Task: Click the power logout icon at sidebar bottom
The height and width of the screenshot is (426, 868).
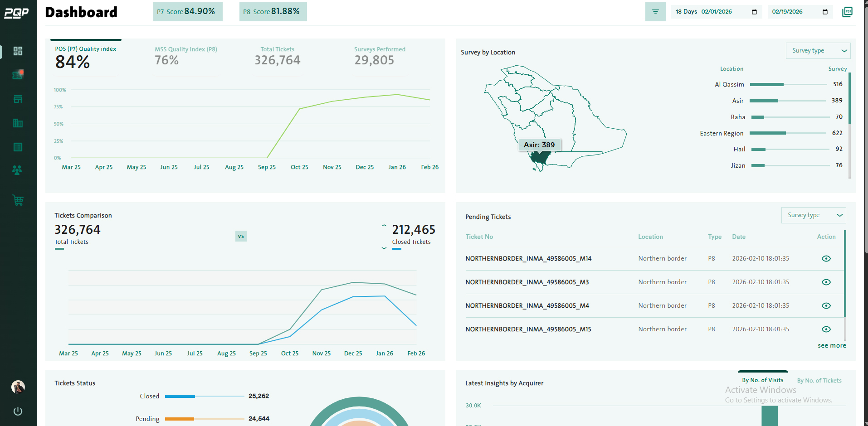Action: [x=18, y=411]
